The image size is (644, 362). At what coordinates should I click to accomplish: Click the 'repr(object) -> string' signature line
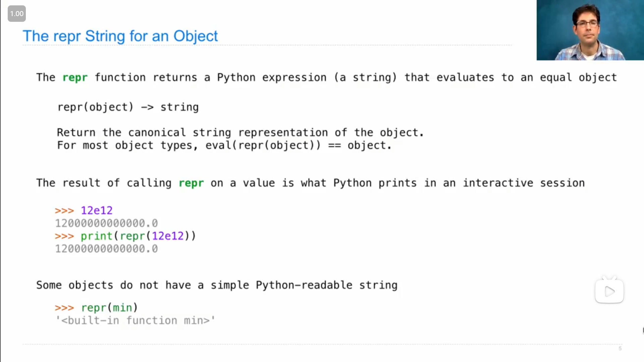[x=128, y=107]
